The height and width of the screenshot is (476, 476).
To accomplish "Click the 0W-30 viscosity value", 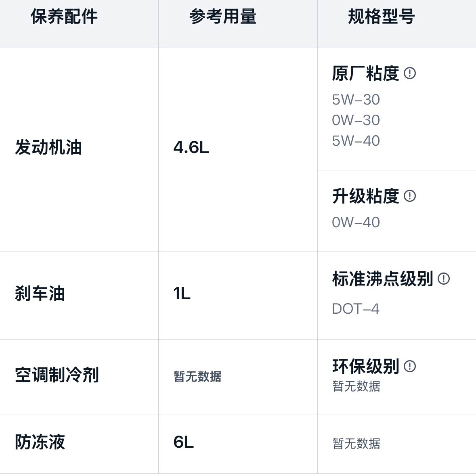I will [x=356, y=120].
